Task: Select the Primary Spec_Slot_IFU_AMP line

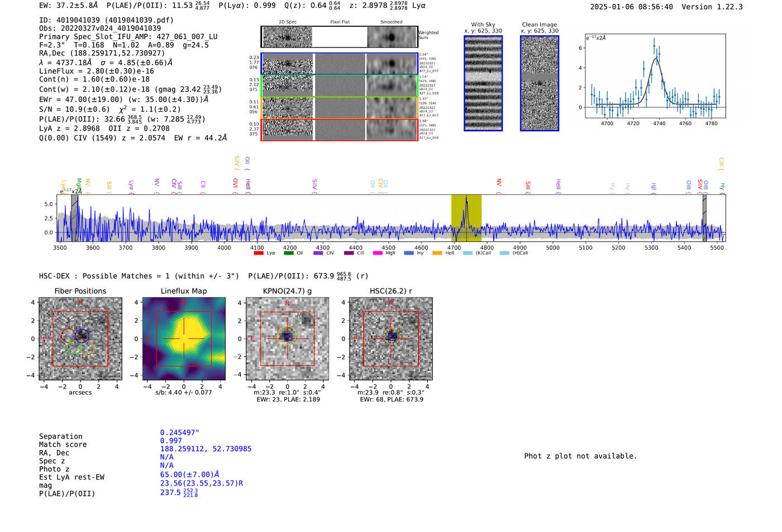Action: pyautogui.click(x=128, y=36)
